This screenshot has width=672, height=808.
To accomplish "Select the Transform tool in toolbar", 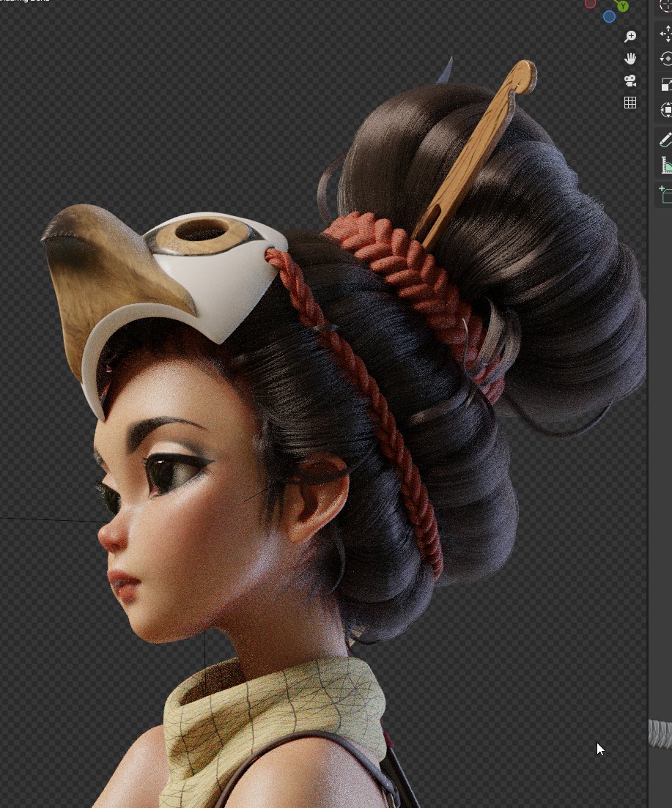I will [x=666, y=109].
